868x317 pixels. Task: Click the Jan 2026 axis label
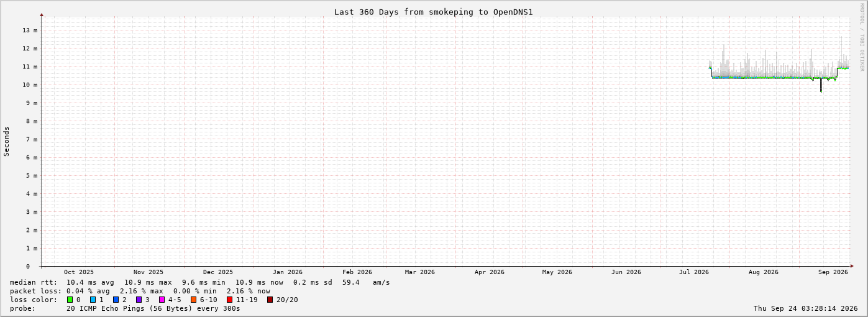(288, 272)
